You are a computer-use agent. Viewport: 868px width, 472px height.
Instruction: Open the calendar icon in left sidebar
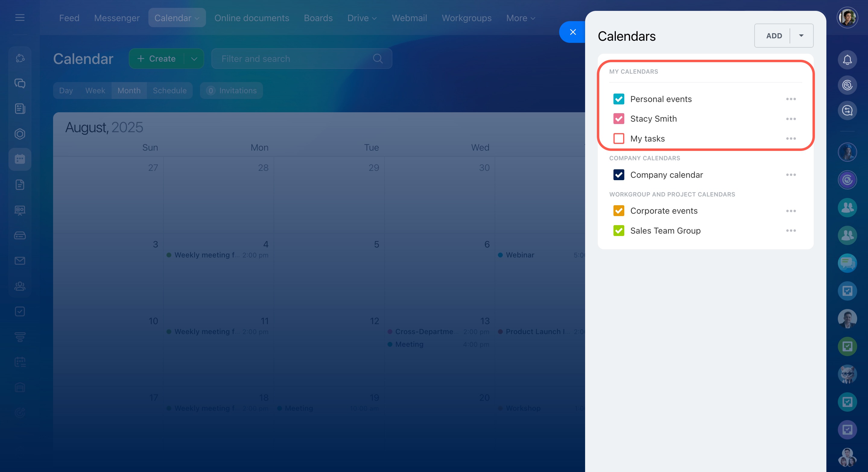coord(20,159)
